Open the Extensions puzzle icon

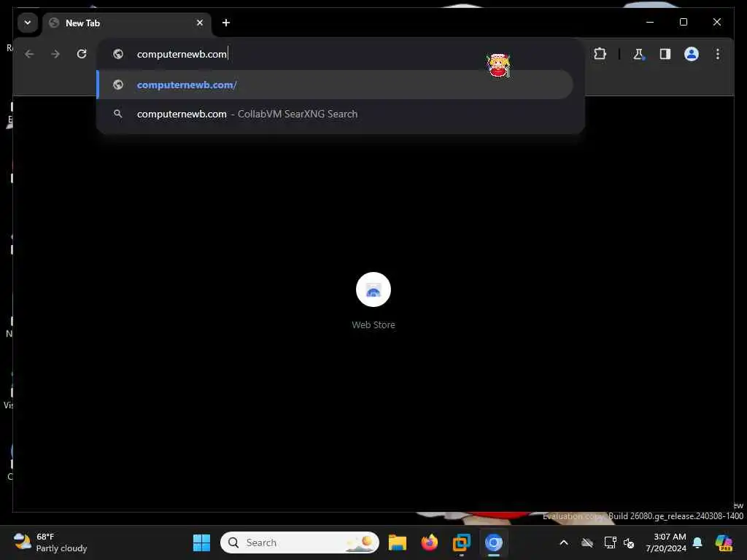[x=600, y=54]
